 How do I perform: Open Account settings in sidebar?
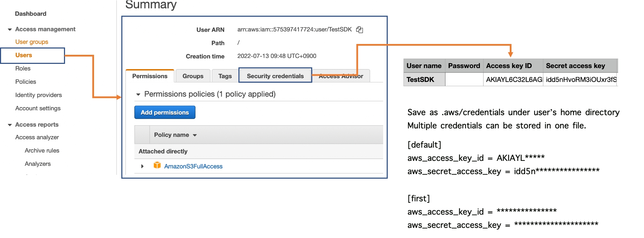(38, 108)
